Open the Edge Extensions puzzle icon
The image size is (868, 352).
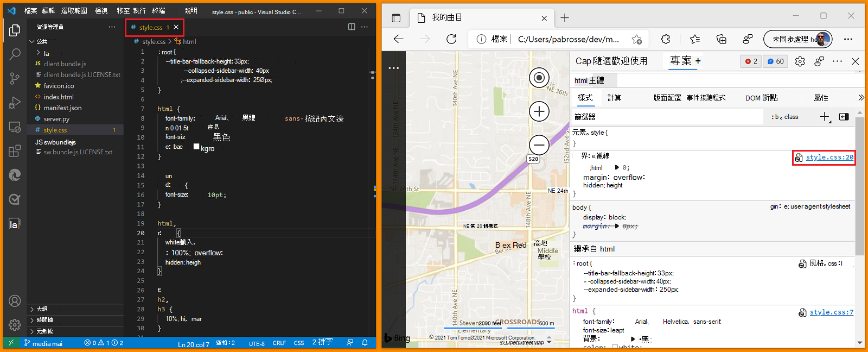[x=666, y=39]
